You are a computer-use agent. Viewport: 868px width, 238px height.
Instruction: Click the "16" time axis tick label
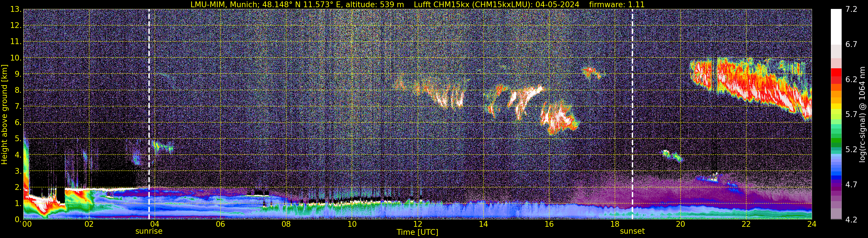tap(549, 224)
